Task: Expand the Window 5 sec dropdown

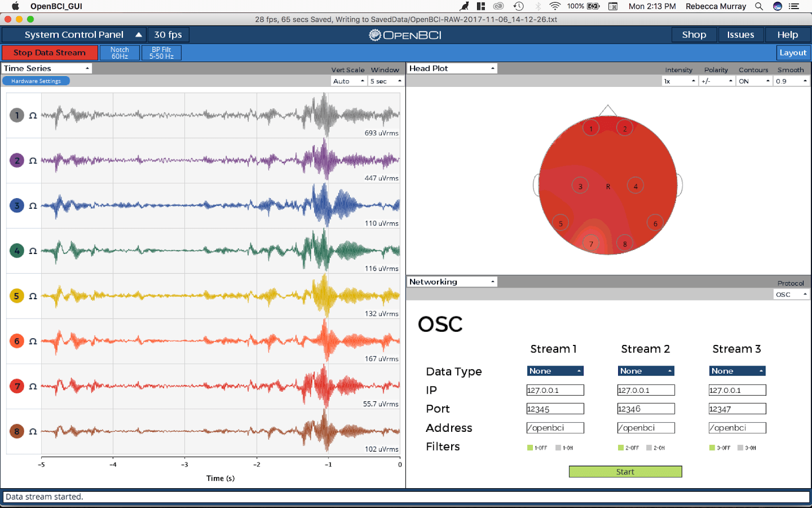Action: [385, 81]
